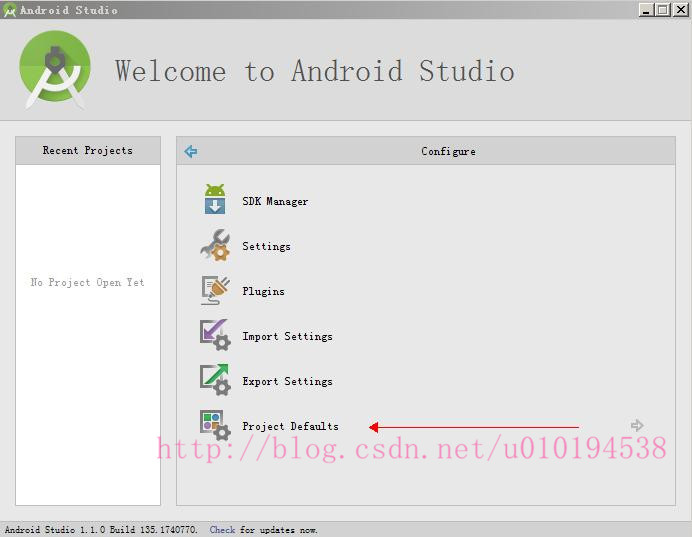Click the Import Settings icon

point(215,335)
